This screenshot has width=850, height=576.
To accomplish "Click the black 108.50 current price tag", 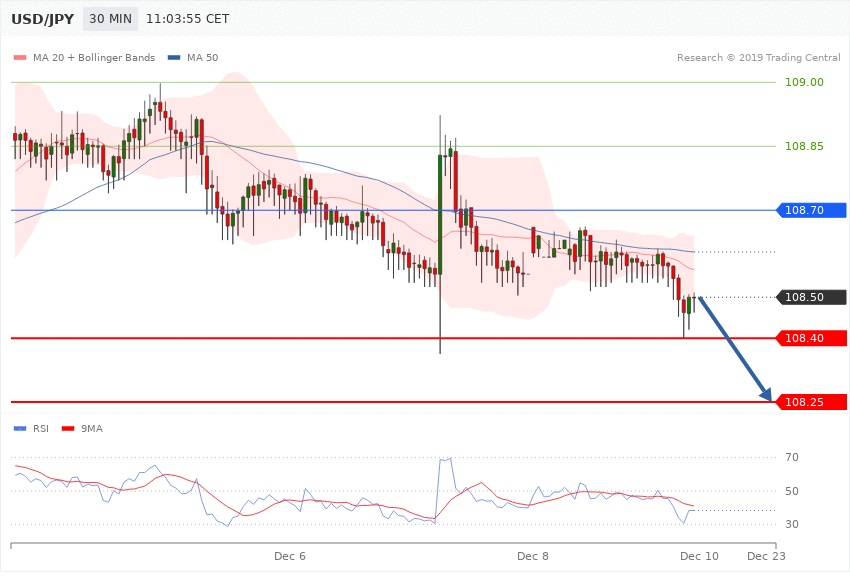I will (x=811, y=297).
